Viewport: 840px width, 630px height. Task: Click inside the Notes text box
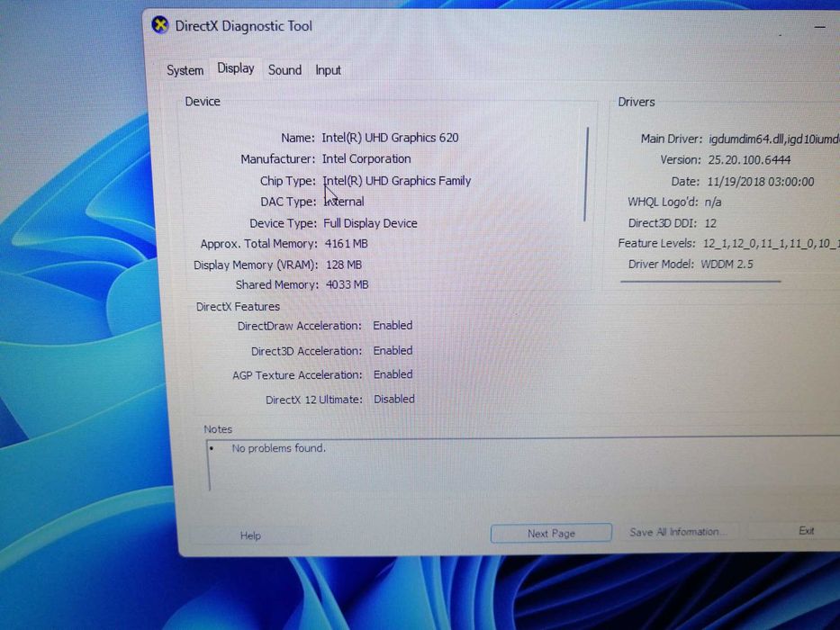pyautogui.click(x=522, y=464)
